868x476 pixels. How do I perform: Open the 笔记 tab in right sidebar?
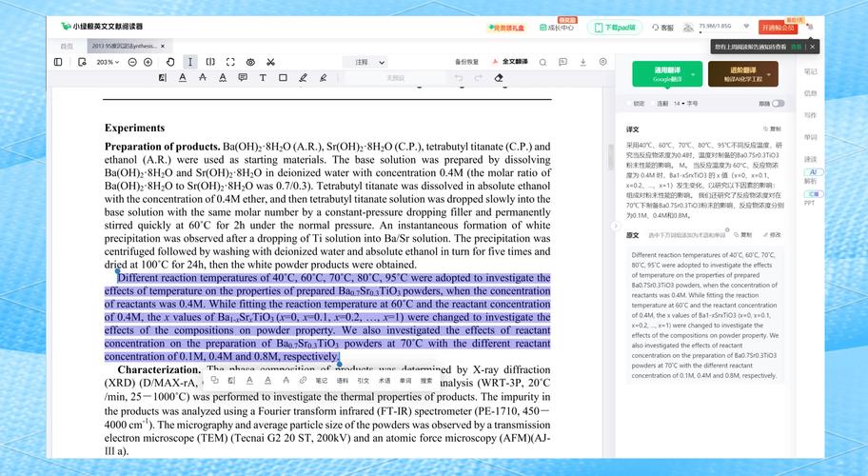(810, 71)
